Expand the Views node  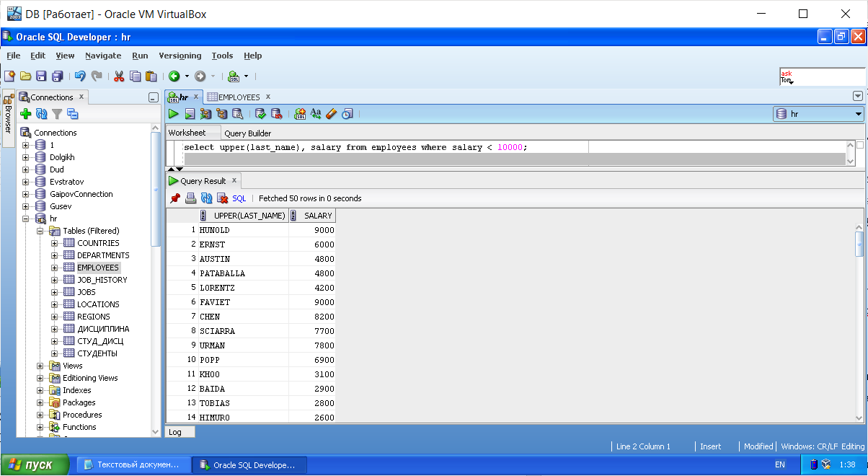pos(40,366)
